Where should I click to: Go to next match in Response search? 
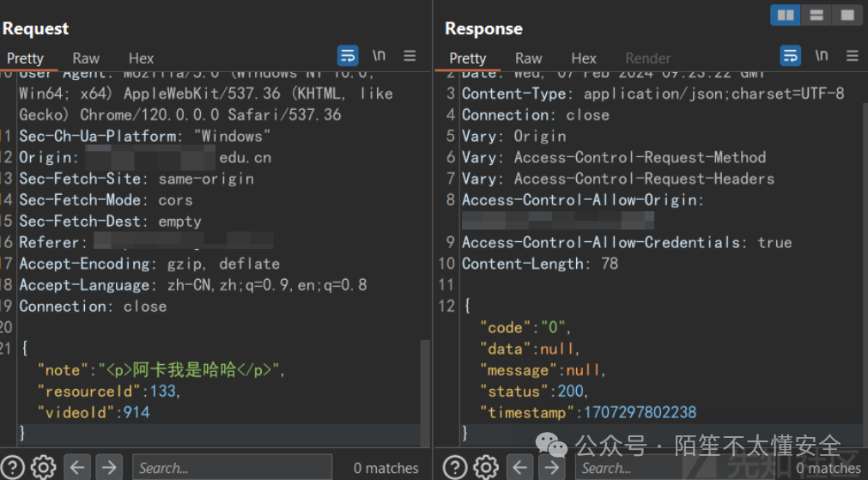[x=551, y=468]
